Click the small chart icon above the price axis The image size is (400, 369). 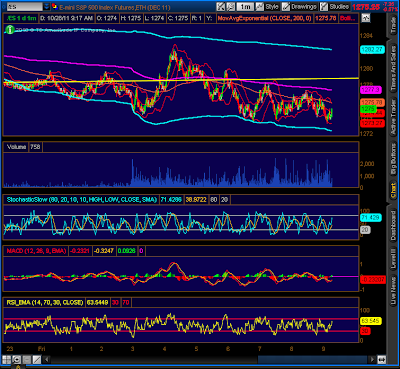pos(366,18)
